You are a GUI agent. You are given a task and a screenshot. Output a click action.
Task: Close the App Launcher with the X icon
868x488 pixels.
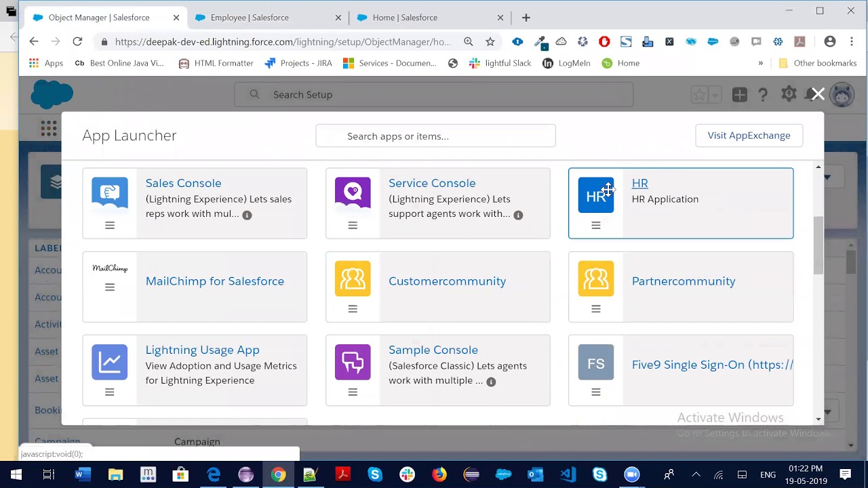click(x=818, y=94)
